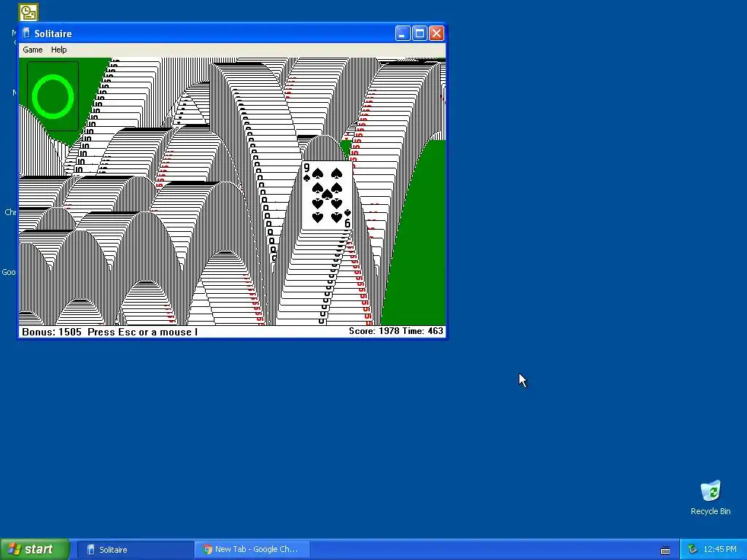Click the Bonus: 1505 status text
Viewport: 747px width, 560px height.
click(x=52, y=332)
